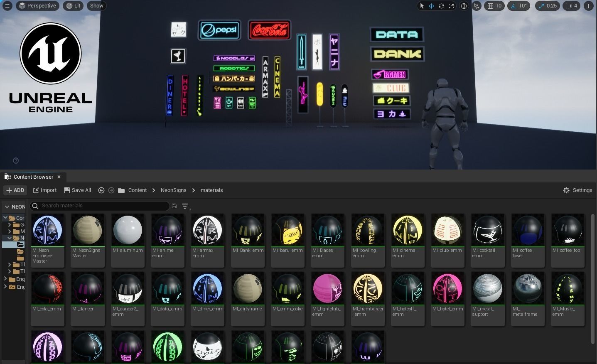This screenshot has height=364, width=597.
Task: Click the ADD button
Action: (15, 190)
